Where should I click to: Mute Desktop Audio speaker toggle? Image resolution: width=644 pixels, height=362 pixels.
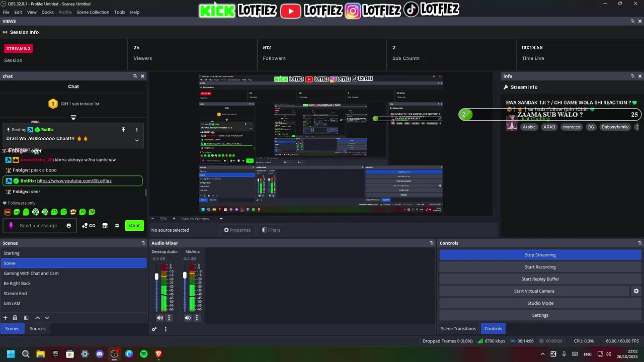coord(160,318)
